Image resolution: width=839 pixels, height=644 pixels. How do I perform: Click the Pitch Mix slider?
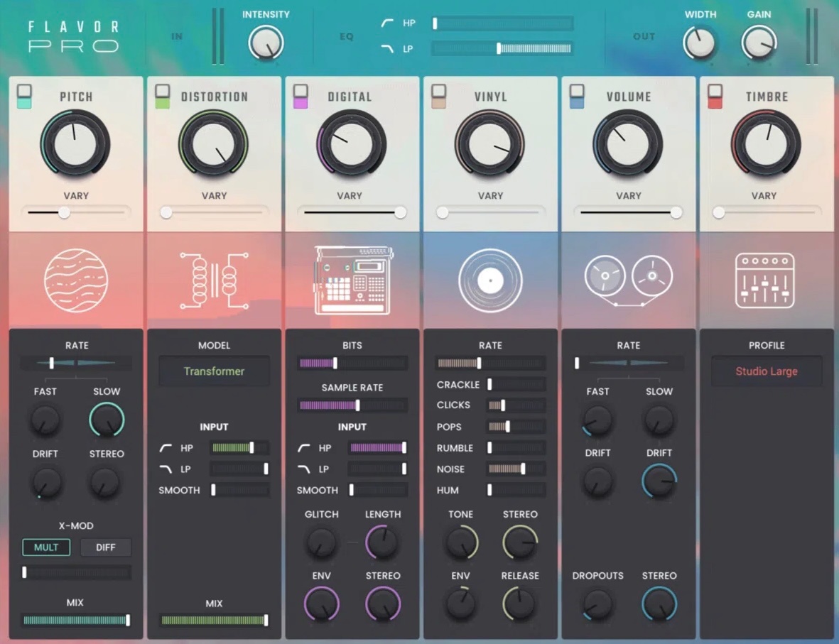[76, 621]
